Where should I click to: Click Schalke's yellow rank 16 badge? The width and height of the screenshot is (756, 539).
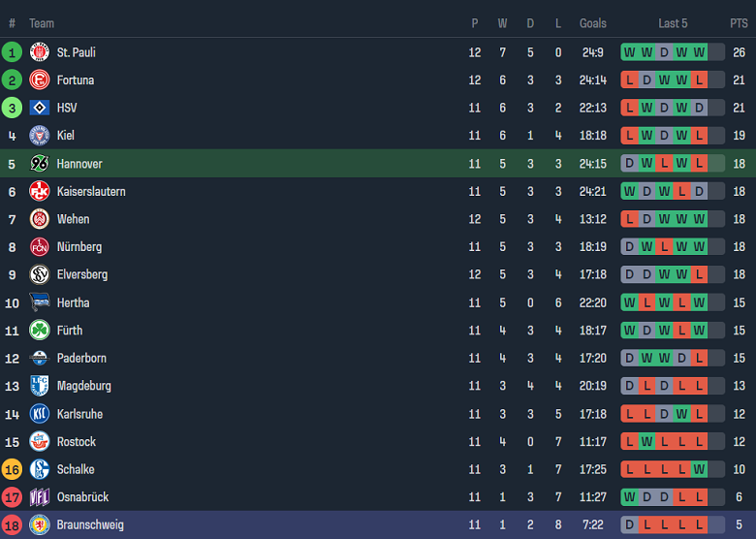[x=12, y=469]
